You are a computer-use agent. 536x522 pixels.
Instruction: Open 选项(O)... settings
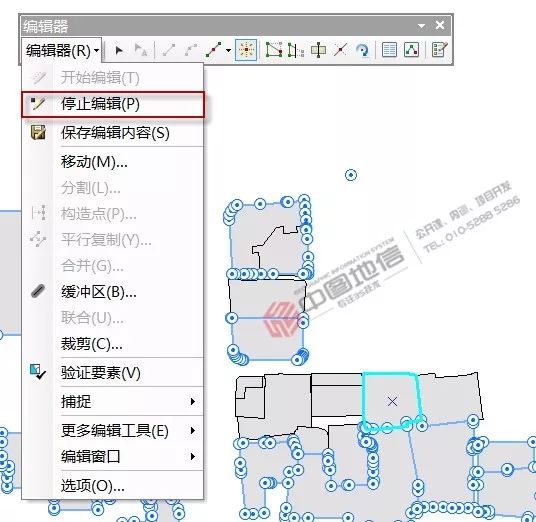click(113, 485)
